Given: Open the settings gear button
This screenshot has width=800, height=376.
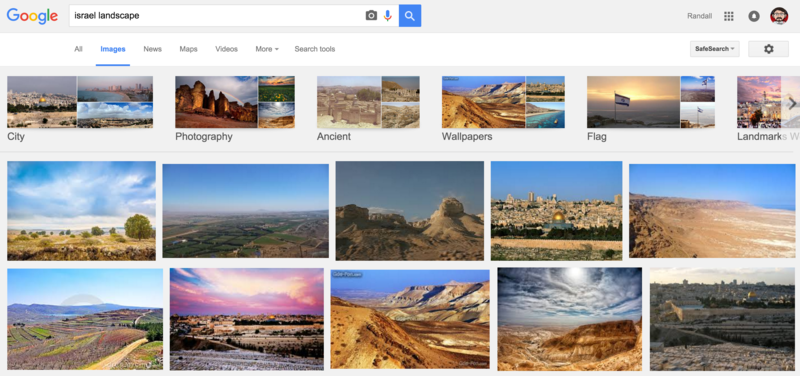Looking at the screenshot, I should coord(768,49).
